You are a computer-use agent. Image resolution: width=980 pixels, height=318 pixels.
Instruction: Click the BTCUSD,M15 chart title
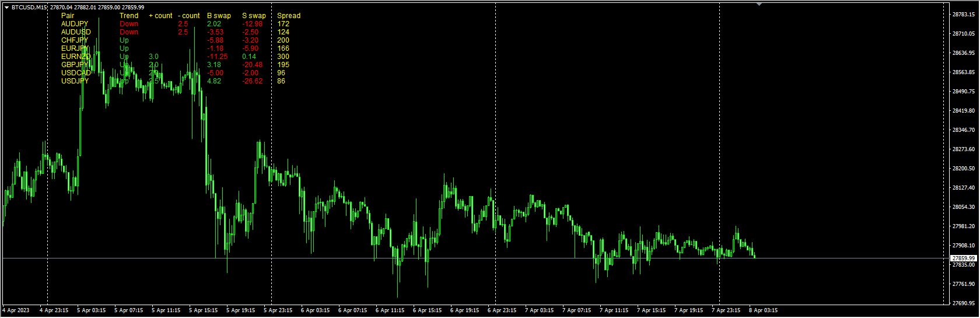[29, 8]
